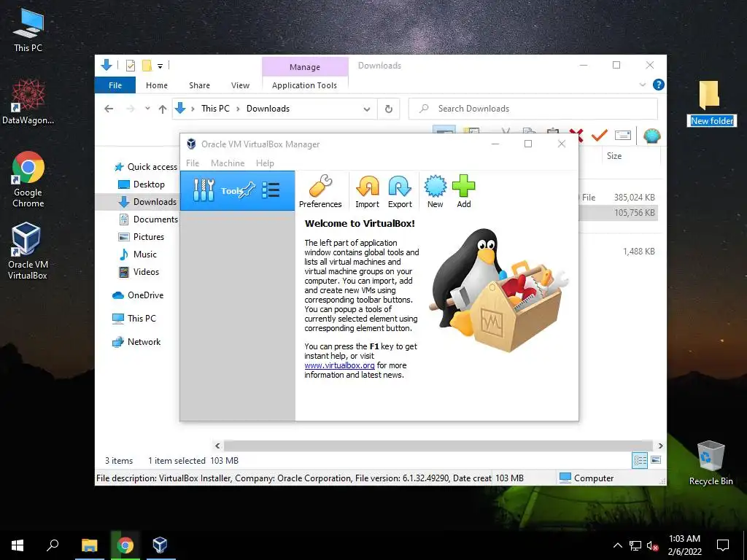Click the Google Chrome desktop shortcut
The image size is (747, 560).
coord(28,179)
